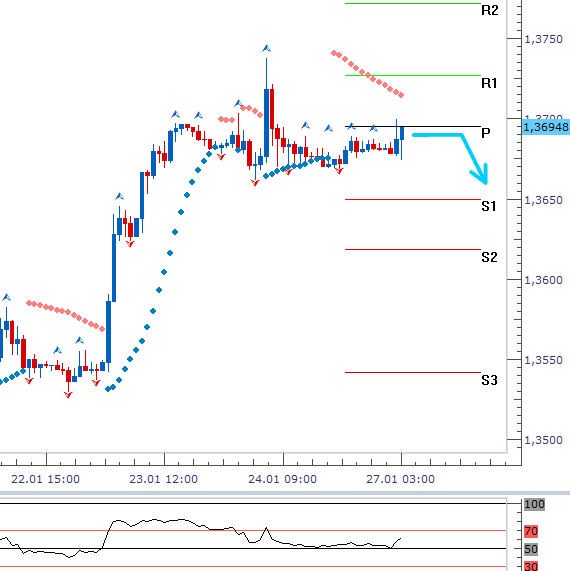Click the red S2 support line

point(413,249)
